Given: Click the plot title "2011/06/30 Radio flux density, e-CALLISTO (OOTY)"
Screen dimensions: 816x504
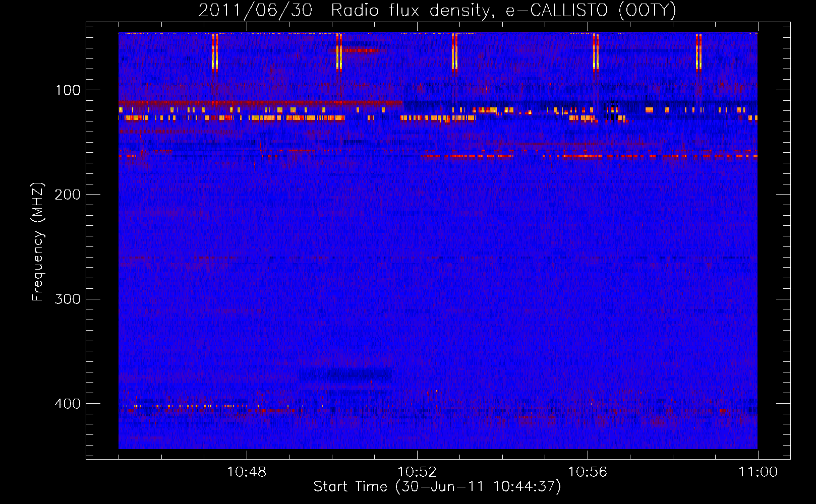Looking at the screenshot, I should (437, 10).
